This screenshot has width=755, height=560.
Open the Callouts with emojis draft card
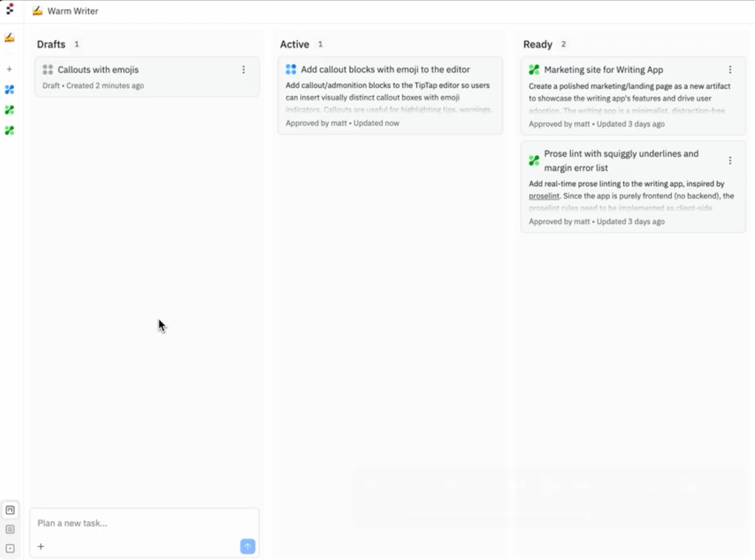[98, 70]
